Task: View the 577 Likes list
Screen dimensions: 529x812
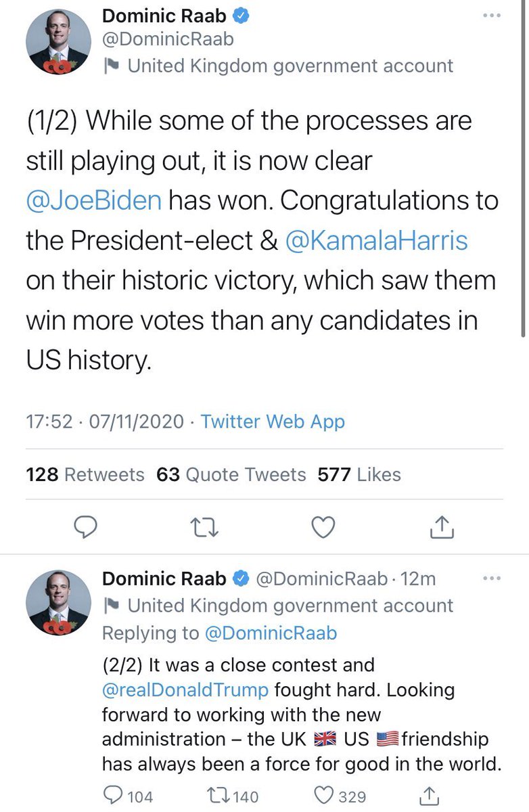Action: 359,474
